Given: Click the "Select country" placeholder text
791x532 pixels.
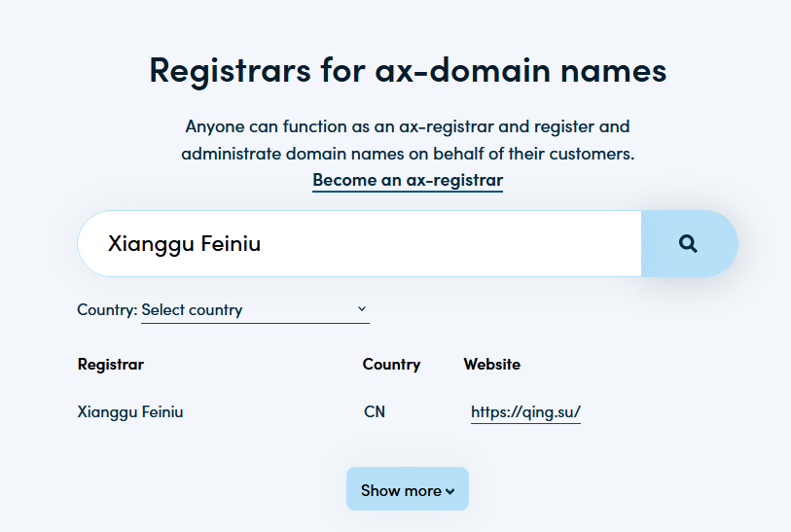Looking at the screenshot, I should click(193, 310).
